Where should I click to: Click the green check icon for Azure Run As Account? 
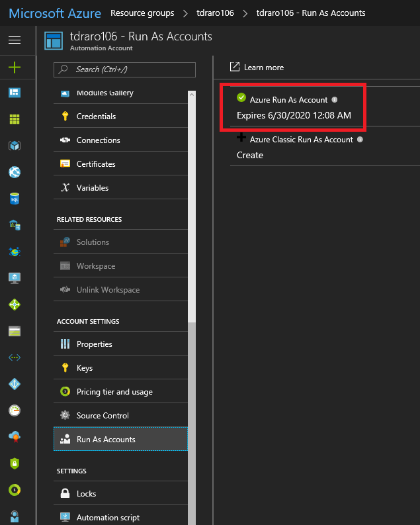click(x=241, y=97)
